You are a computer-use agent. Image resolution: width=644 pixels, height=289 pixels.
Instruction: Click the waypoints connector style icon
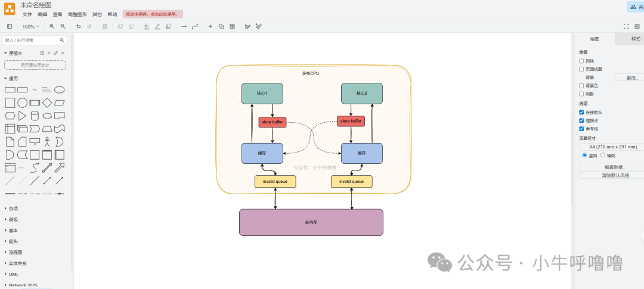tap(195, 26)
